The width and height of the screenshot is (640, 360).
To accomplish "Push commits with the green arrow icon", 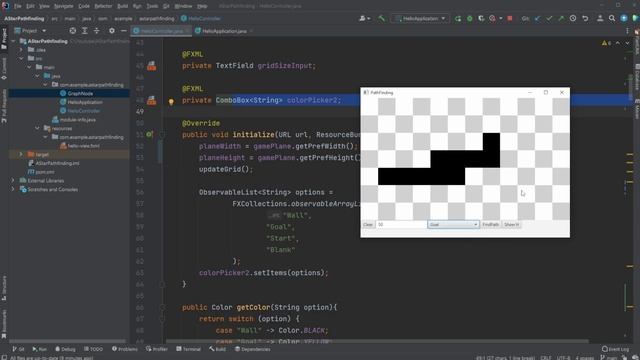I will [561, 18].
